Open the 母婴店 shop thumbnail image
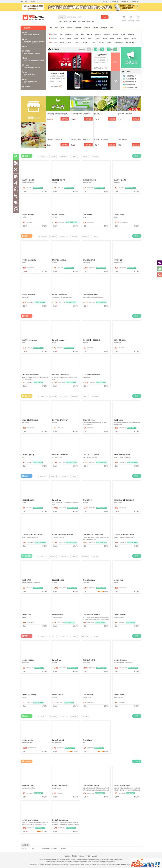The image size is (162, 868). pos(129,104)
